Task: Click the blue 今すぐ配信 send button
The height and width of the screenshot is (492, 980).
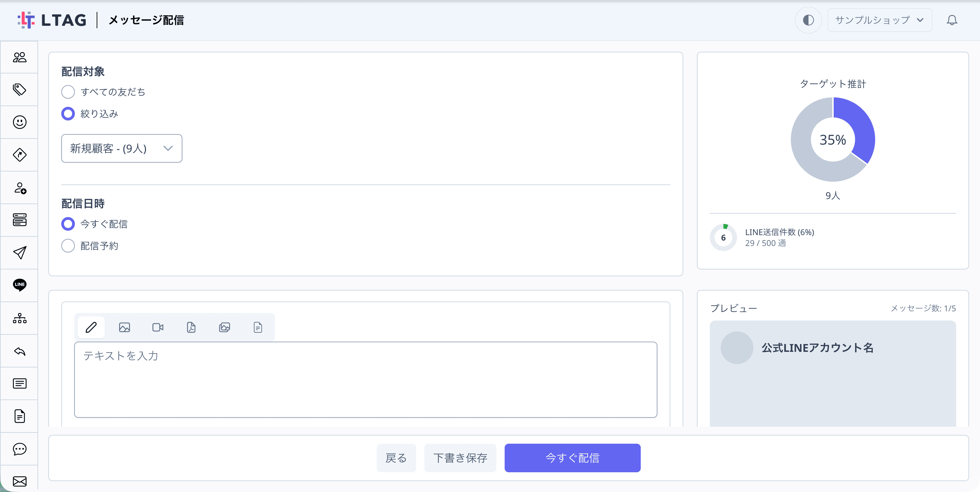Action: click(572, 458)
